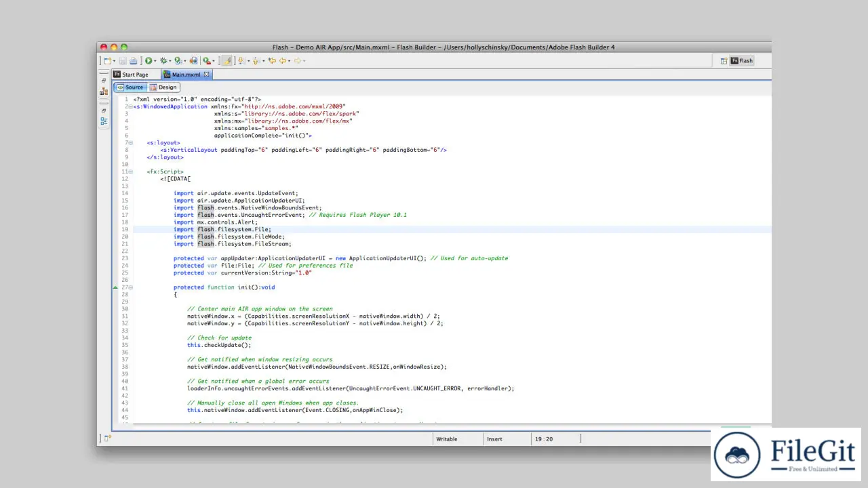Click the Print icon in the toolbar
Image resolution: width=868 pixels, height=488 pixels.
134,61
